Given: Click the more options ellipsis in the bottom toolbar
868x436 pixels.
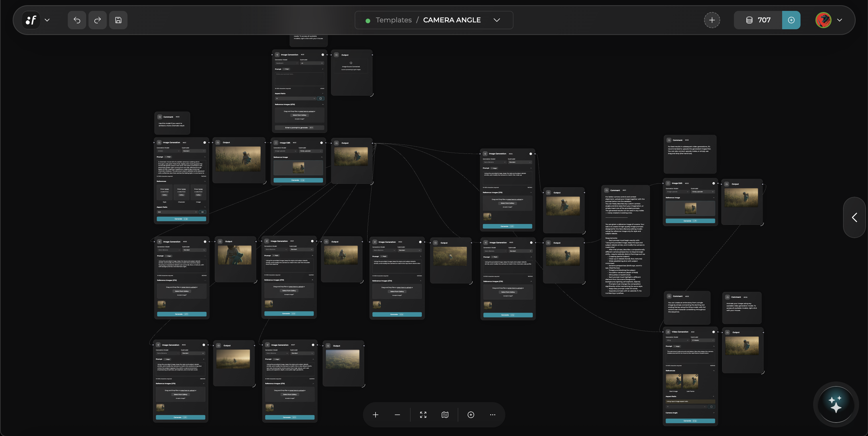Looking at the screenshot, I should click(x=492, y=414).
